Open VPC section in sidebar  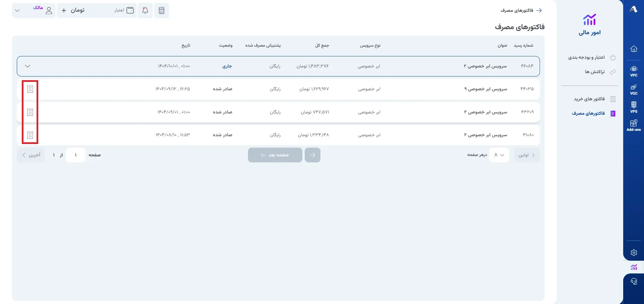coord(634,71)
